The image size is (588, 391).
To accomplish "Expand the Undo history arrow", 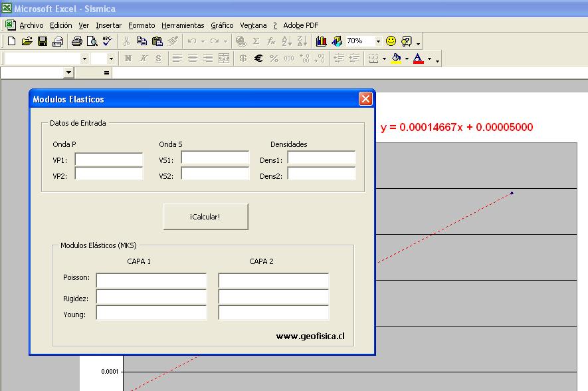I will pyautogui.click(x=203, y=41).
